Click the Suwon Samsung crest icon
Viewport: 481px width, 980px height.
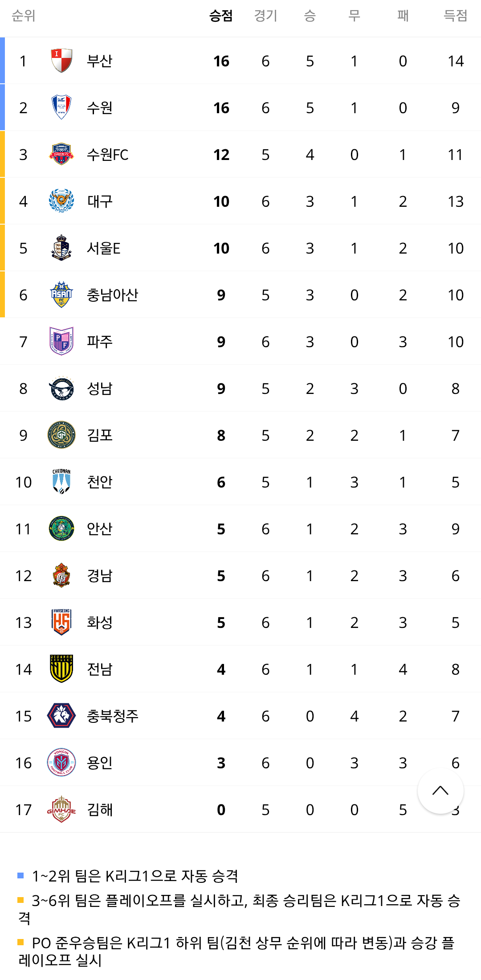point(61,107)
